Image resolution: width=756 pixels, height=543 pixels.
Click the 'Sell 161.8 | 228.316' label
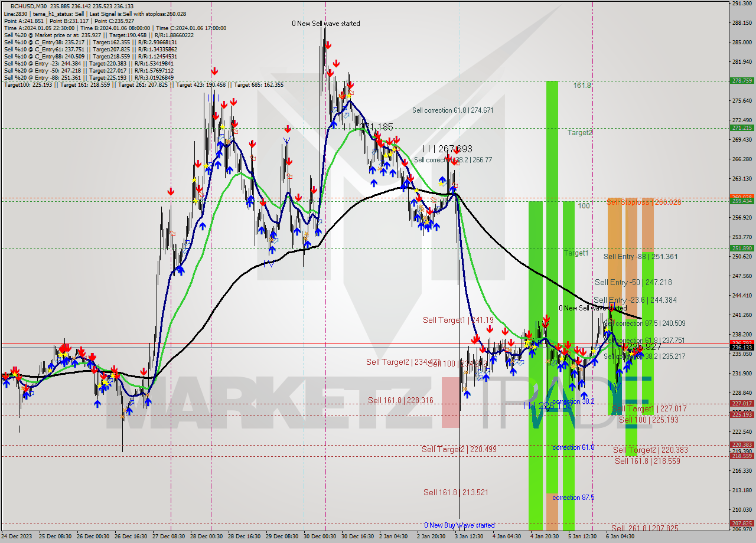coord(400,401)
